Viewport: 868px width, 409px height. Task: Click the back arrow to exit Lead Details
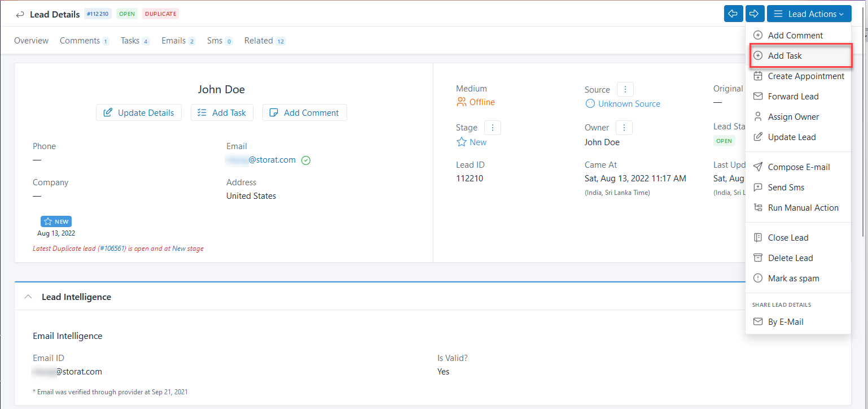tap(20, 14)
